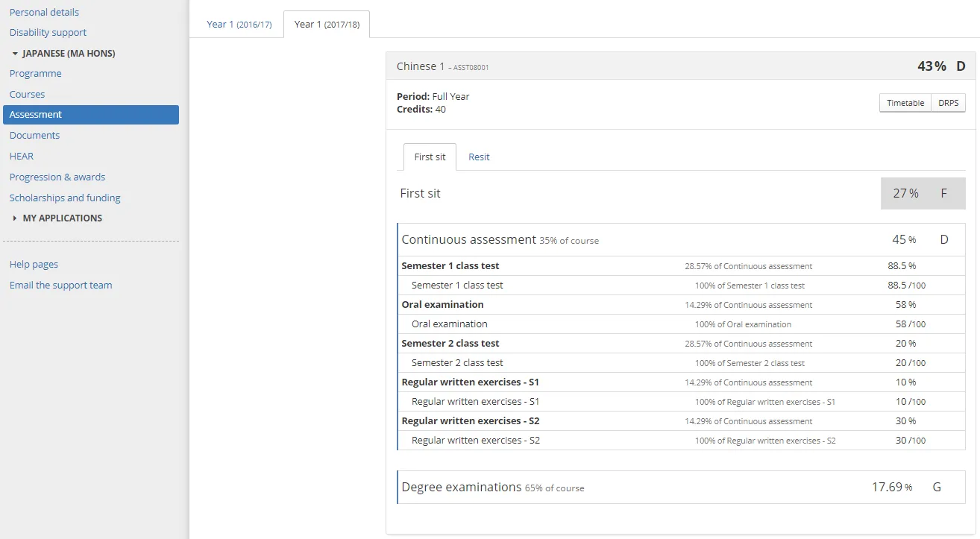View the Courses page
Screen dimensions: 980x539
coord(28,93)
